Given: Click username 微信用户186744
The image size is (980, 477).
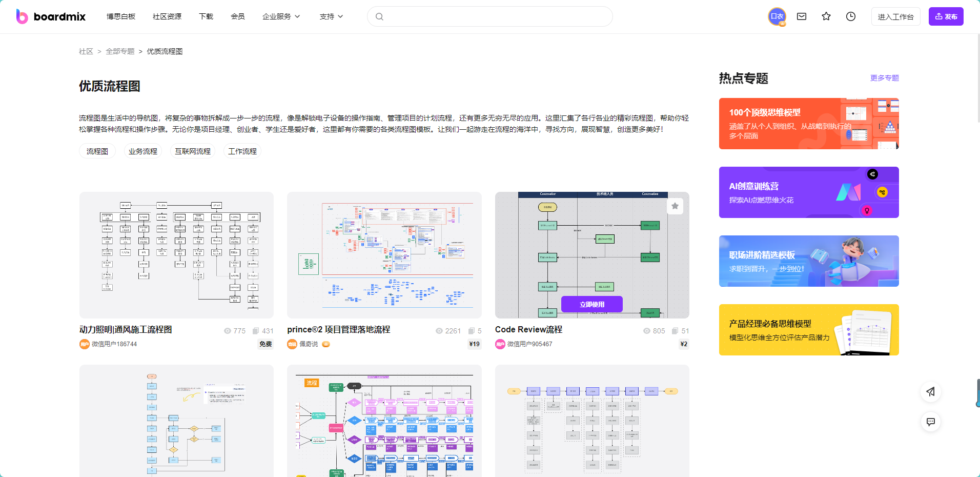Looking at the screenshot, I should pyautogui.click(x=114, y=344).
